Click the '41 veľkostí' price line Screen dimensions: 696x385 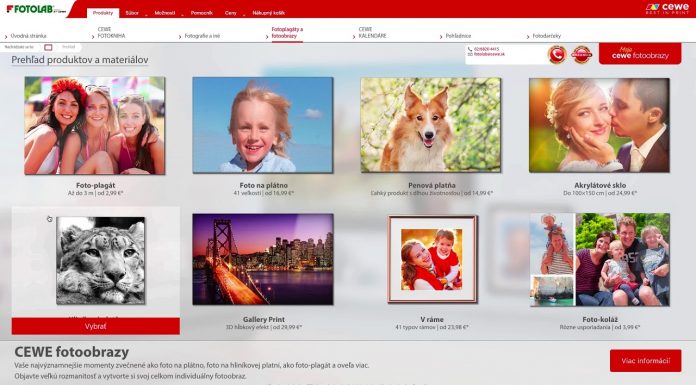point(264,194)
